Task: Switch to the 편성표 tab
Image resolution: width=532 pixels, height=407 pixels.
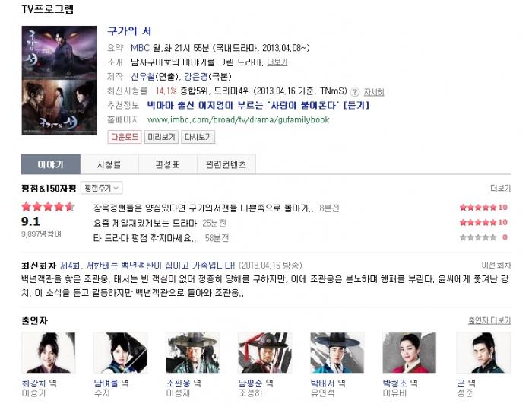Action: pos(168,164)
